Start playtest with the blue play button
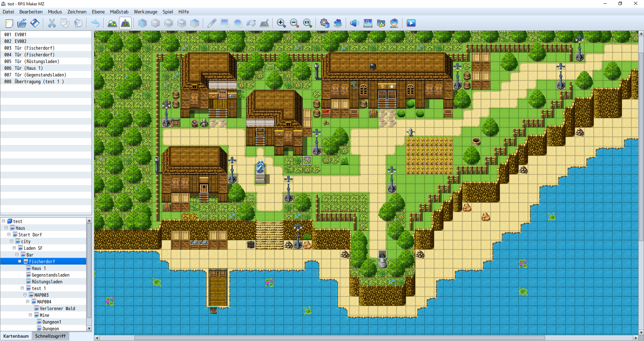644x341 pixels. click(411, 23)
